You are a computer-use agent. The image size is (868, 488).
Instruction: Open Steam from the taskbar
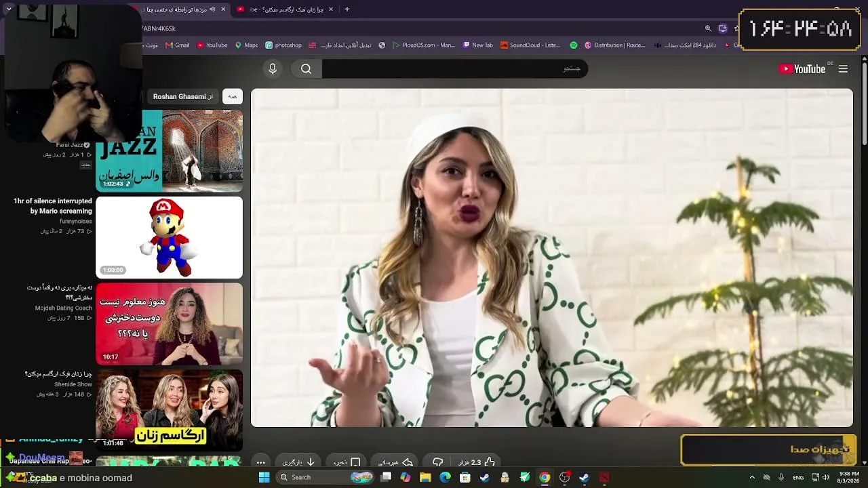485,477
